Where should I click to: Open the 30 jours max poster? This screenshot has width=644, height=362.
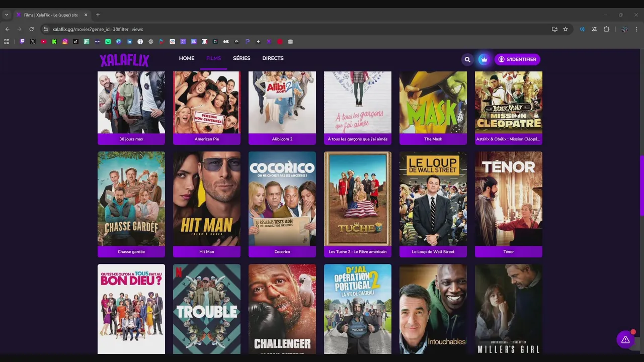point(131,103)
